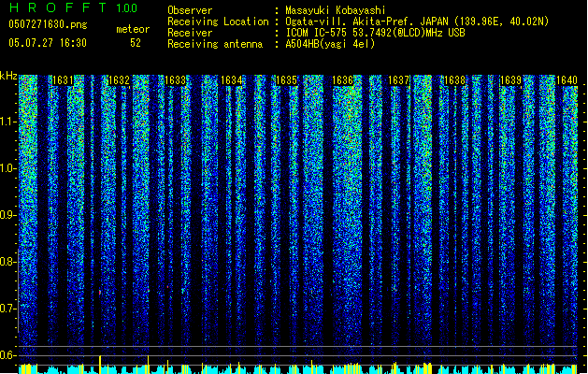Click the 1632 time marker
Viewport: 588px width, 374px height.
point(119,80)
